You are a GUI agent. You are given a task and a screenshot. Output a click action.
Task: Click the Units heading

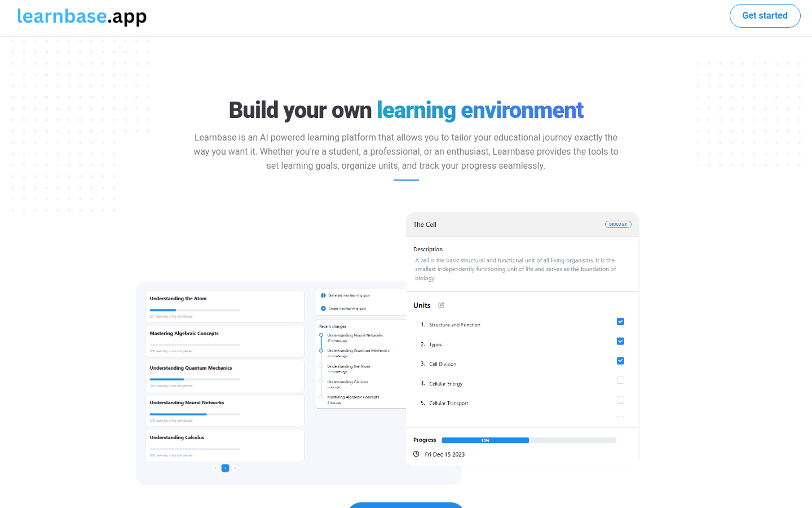(422, 305)
